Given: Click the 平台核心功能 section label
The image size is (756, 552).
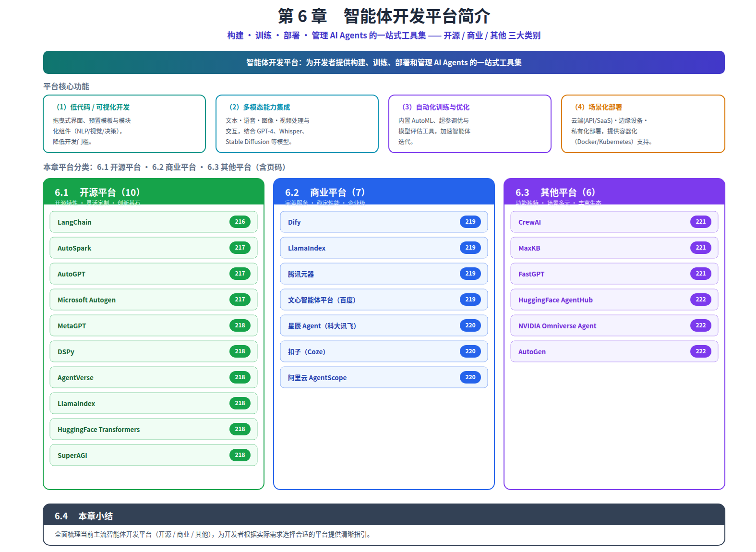Looking at the screenshot, I should tap(66, 86).
